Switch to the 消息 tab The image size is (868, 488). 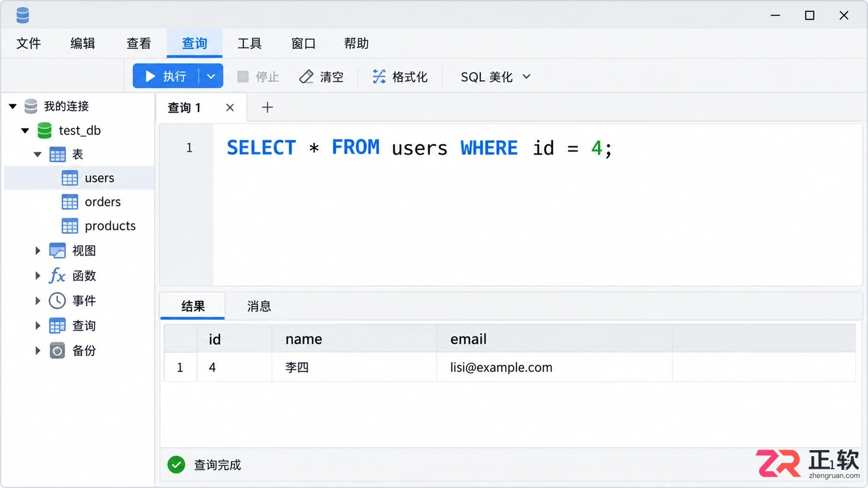point(259,306)
